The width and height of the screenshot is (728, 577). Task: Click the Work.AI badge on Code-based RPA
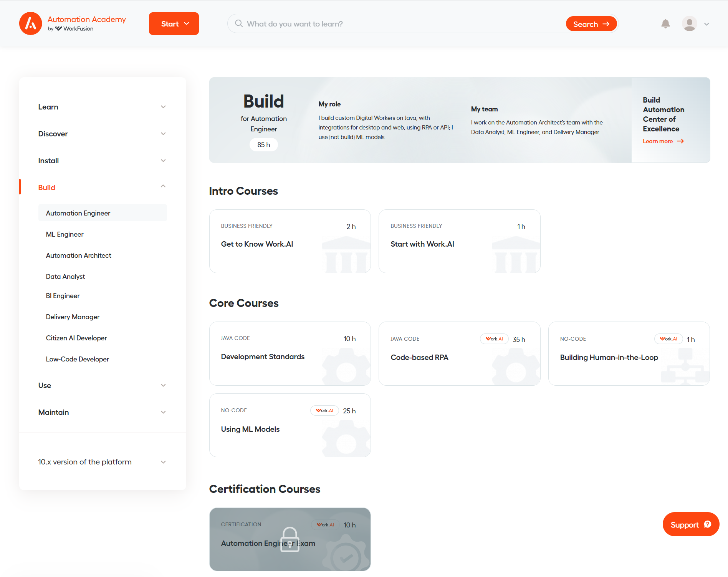[x=494, y=339]
